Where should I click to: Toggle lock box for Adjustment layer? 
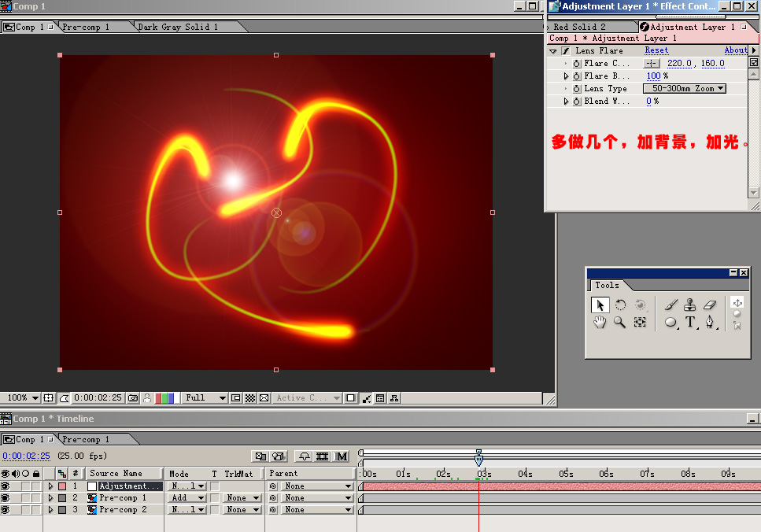(x=36, y=486)
